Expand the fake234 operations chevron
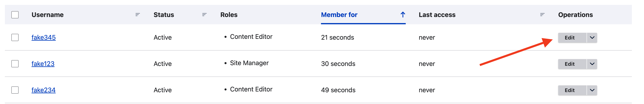Viewport: 644px width, 104px height. point(592,90)
